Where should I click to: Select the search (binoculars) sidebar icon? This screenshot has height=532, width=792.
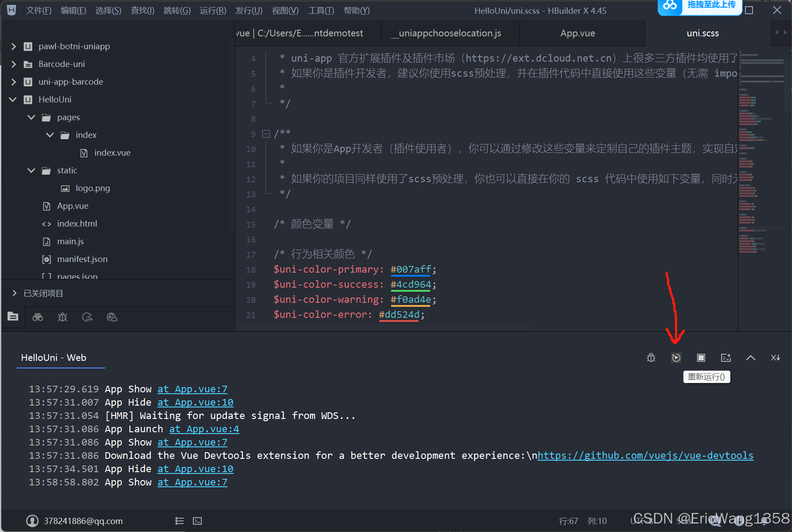(38, 317)
